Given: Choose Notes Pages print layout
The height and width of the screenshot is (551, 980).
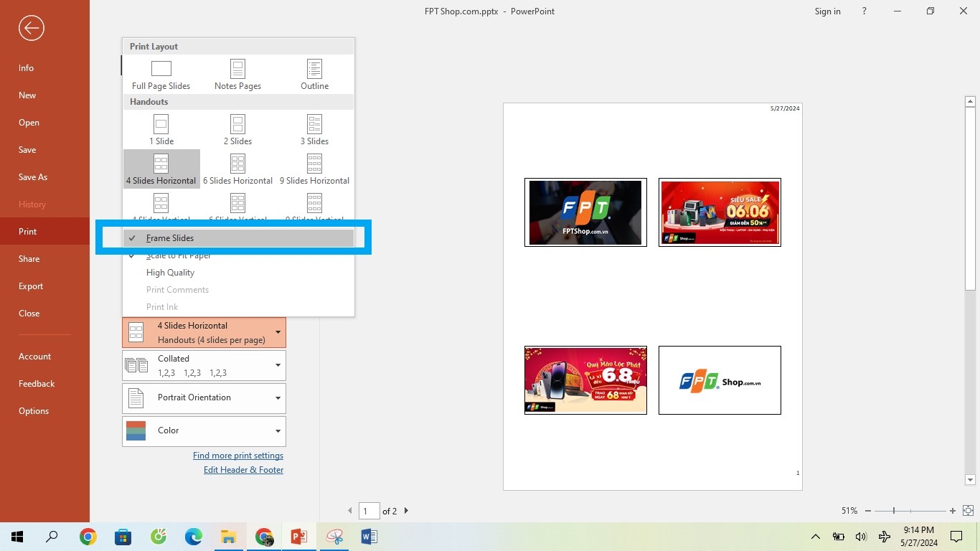Looking at the screenshot, I should [237, 75].
